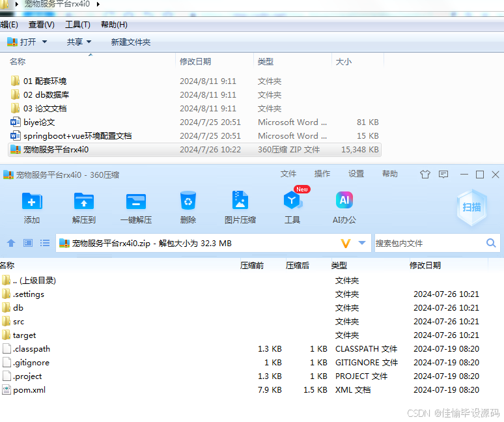
Task: Click the zip icon of 宠物服务平台rx4i0 in Explorer
Action: [x=16, y=149]
